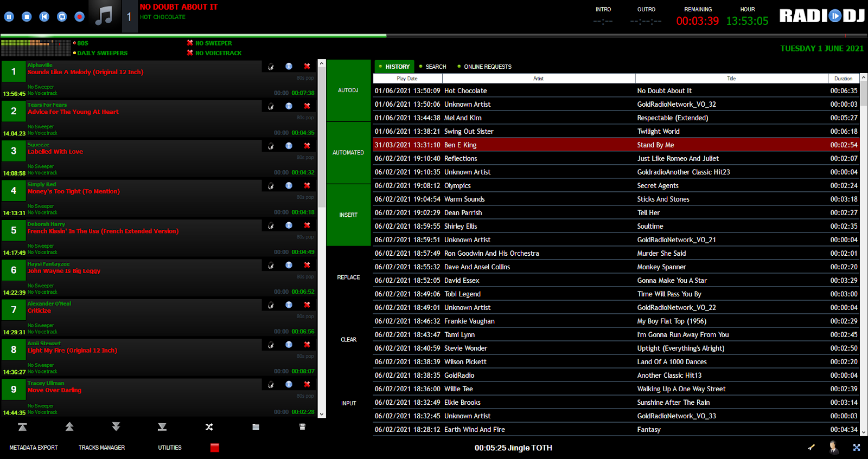Toggle the INSERT mode button

point(348,215)
